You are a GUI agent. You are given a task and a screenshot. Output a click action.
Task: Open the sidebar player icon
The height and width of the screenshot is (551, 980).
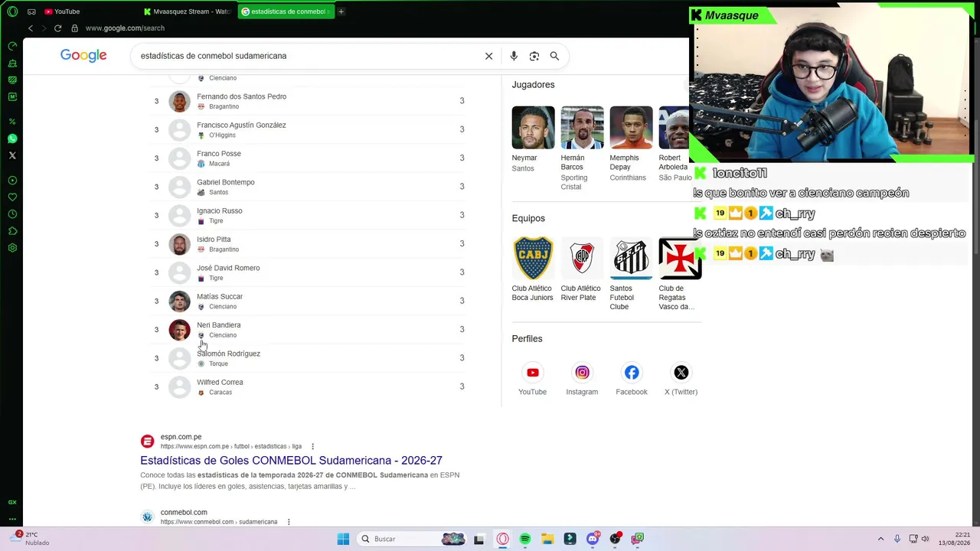click(x=12, y=181)
